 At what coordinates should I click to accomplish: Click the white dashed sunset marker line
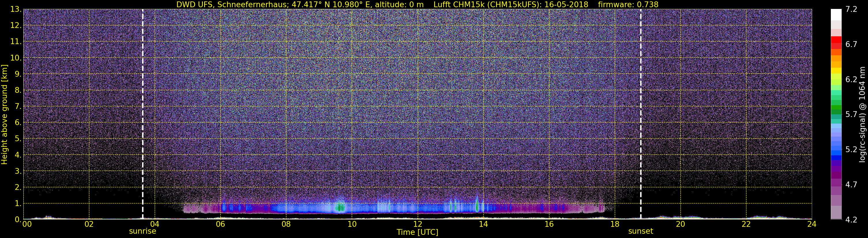pyautogui.click(x=640, y=114)
